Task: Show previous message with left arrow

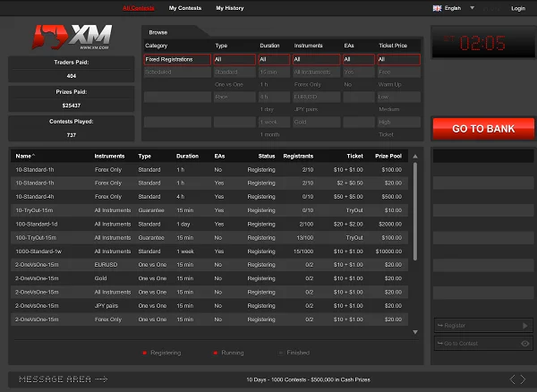Action: coord(512,379)
